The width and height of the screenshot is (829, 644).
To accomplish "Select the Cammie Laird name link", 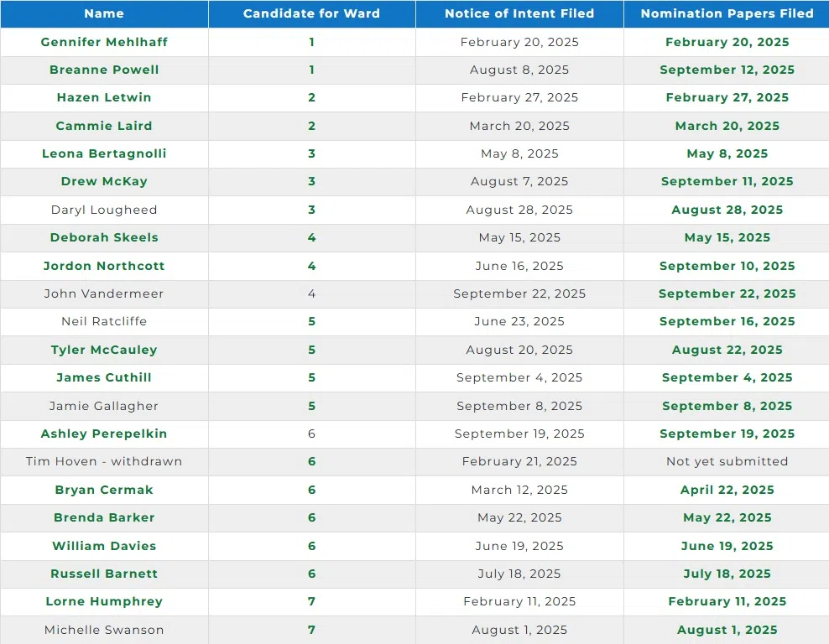I will [104, 126].
